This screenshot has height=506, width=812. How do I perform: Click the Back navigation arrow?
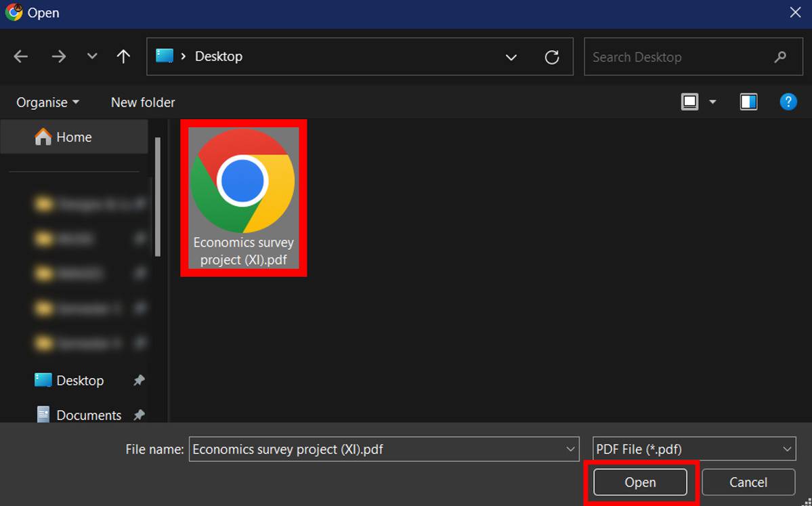21,57
